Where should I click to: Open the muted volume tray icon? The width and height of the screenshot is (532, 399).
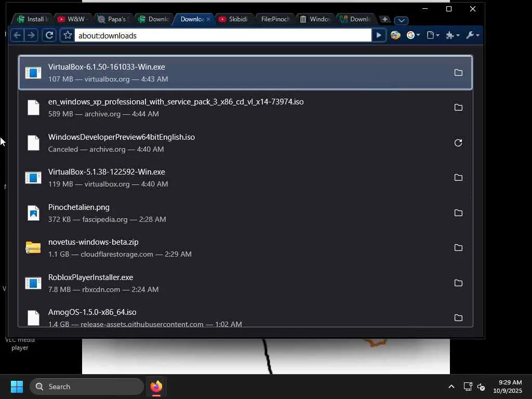coord(481,387)
